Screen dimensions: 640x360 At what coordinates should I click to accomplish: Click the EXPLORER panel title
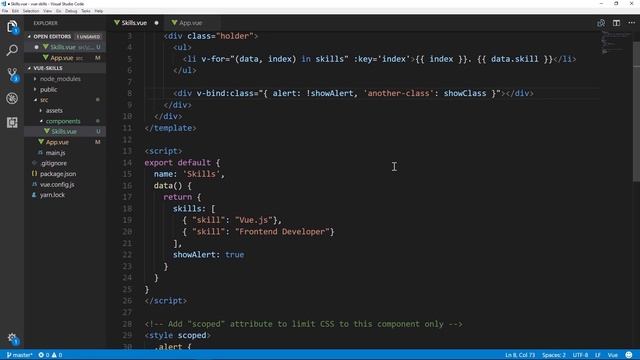(45, 23)
